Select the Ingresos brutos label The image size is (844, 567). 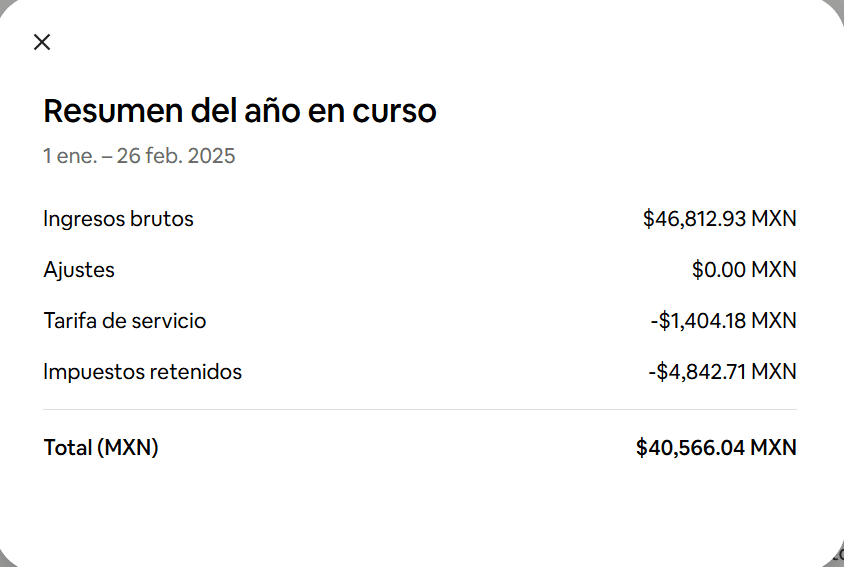tap(118, 219)
